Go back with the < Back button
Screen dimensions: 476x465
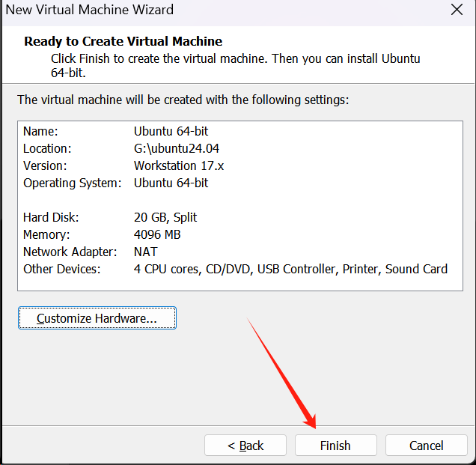coord(245,446)
